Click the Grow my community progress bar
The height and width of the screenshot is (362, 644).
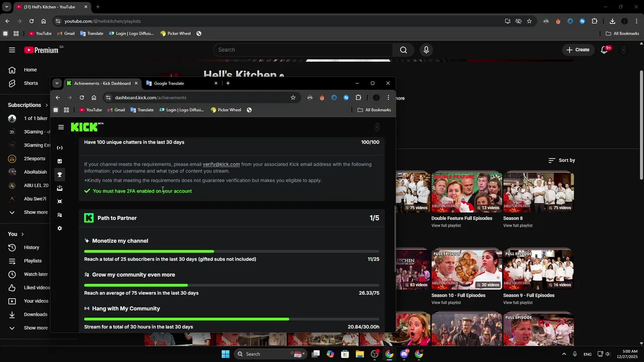[231, 285]
